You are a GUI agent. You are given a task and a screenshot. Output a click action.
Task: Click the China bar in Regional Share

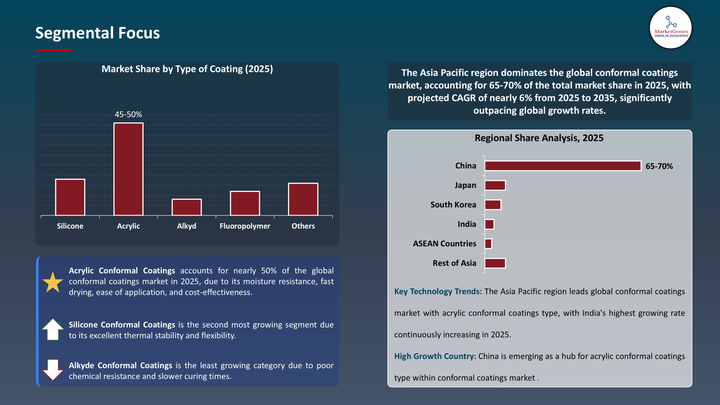click(562, 166)
